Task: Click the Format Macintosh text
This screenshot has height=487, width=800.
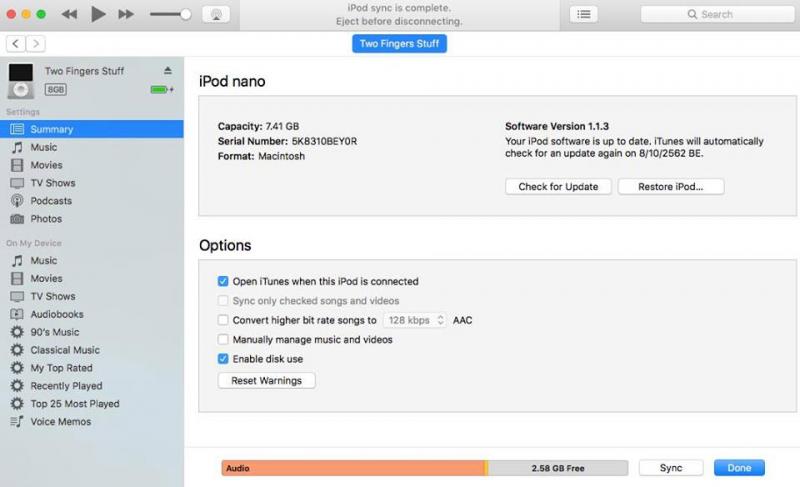Action: pos(261,157)
